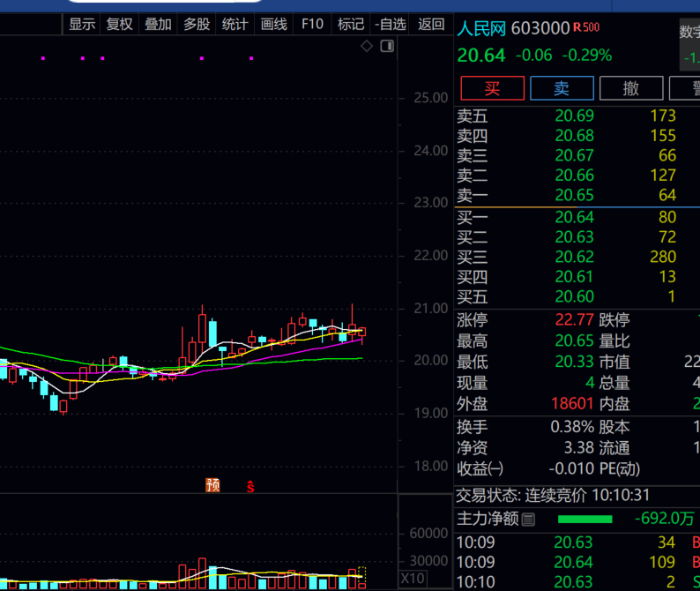This screenshot has height=591, width=700.
Task: Open the 复权 adjustment menu
Action: (120, 24)
